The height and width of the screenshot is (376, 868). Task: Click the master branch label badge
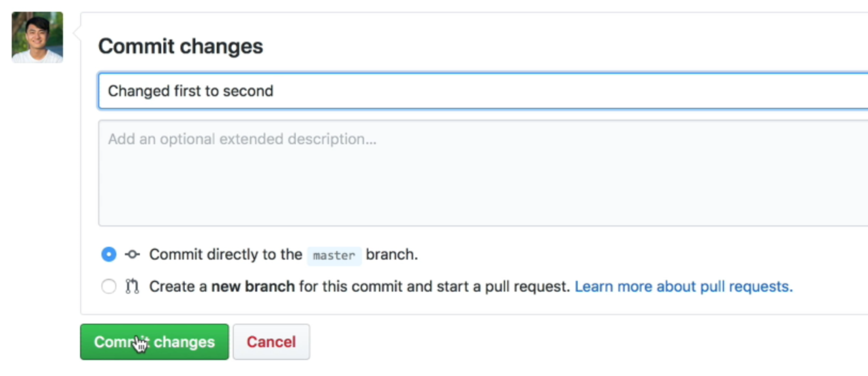tap(334, 256)
